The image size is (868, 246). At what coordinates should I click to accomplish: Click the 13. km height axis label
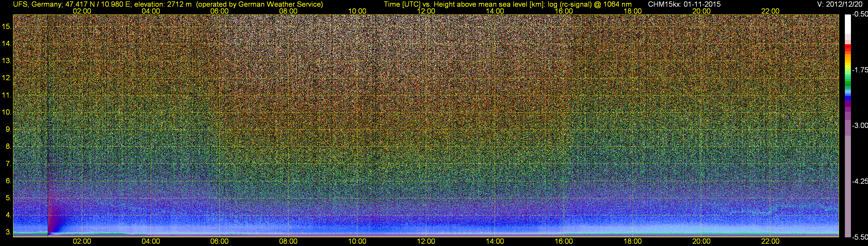[7, 61]
